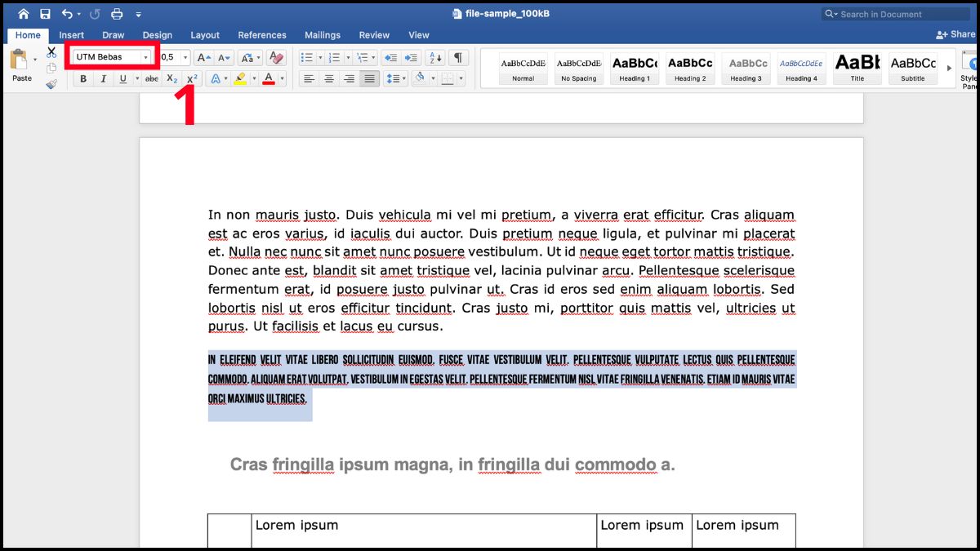Viewport: 980px width, 551px height.
Task: Click the Numbering list icon
Action: [x=335, y=58]
